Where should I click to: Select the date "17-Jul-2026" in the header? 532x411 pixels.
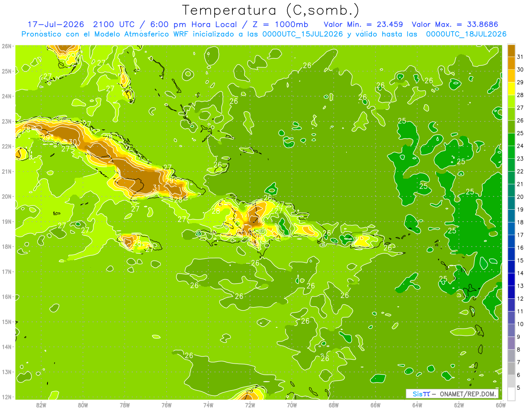(x=56, y=24)
